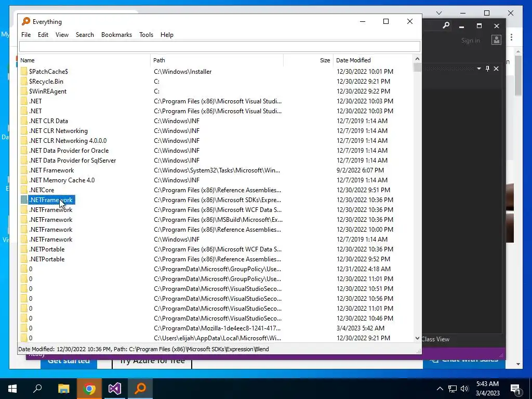Image resolution: width=532 pixels, height=399 pixels.
Task: Open File Explorer from the taskbar
Action: tap(63, 389)
